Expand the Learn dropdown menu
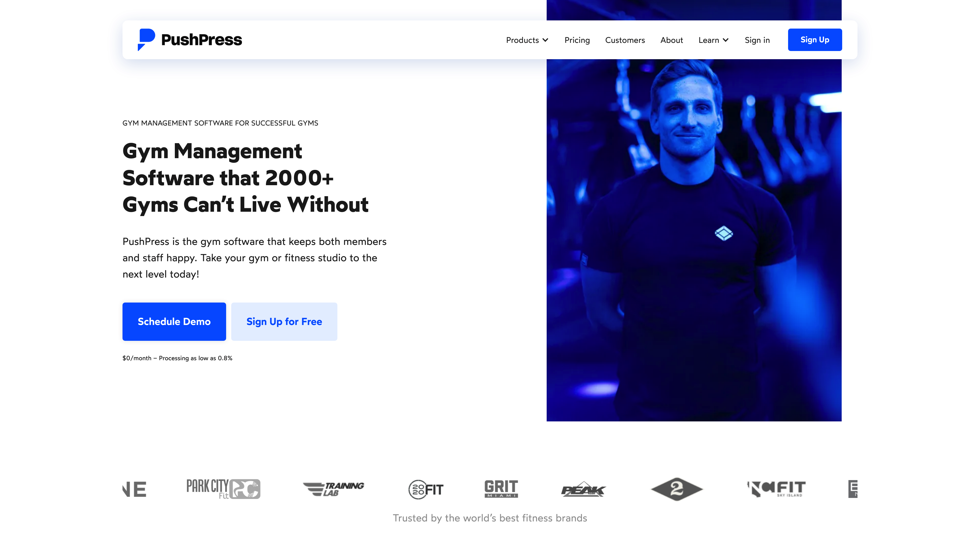The height and width of the screenshot is (551, 980). (x=713, y=40)
